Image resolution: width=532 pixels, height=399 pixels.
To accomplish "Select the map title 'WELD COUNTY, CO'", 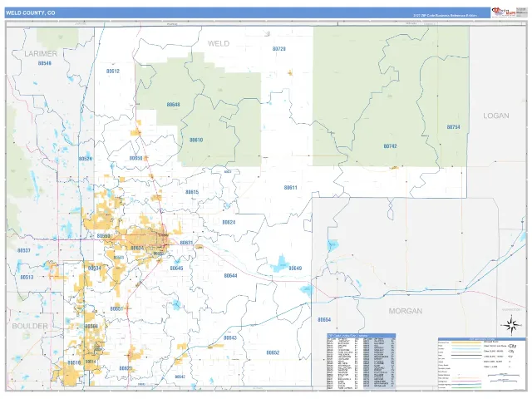I will pos(30,13).
